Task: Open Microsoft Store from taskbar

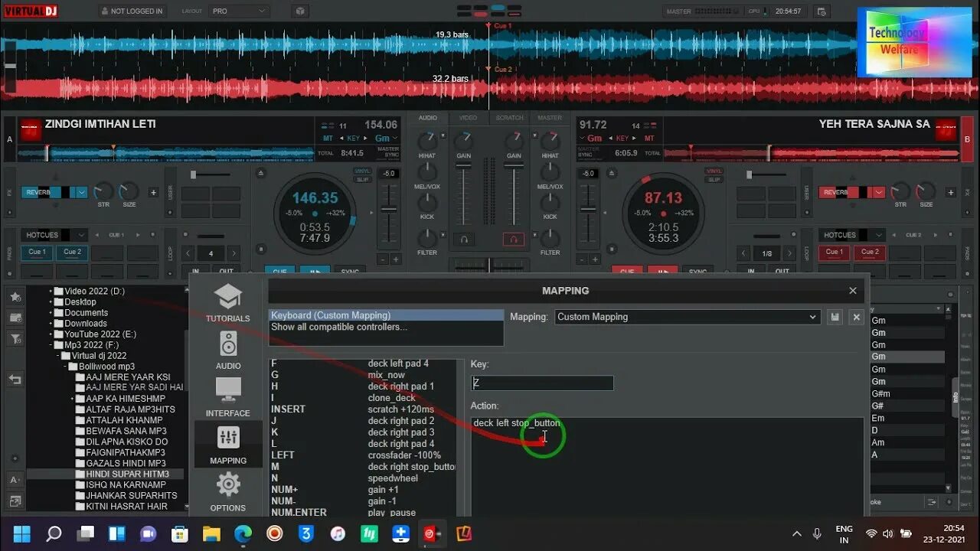Action: tap(180, 533)
